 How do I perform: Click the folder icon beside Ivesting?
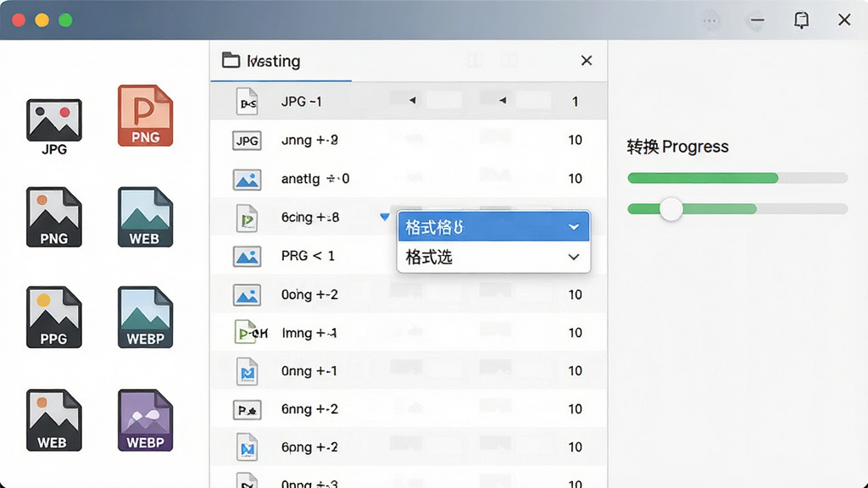tap(231, 60)
